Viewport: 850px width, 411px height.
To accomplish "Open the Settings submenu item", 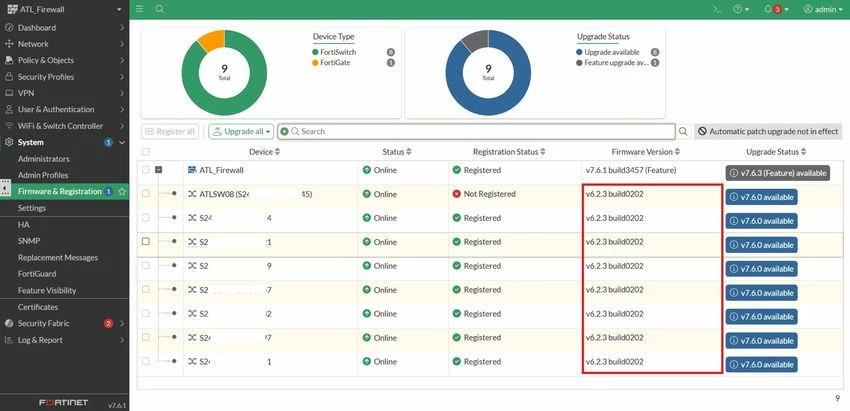I will pyautogui.click(x=31, y=208).
